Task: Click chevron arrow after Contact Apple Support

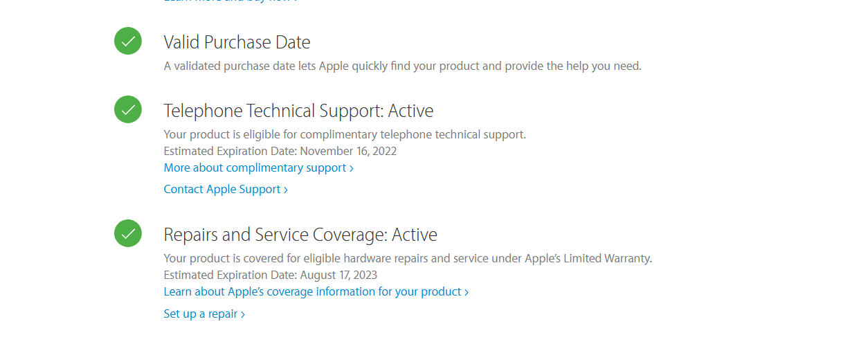Action: pyautogui.click(x=286, y=190)
